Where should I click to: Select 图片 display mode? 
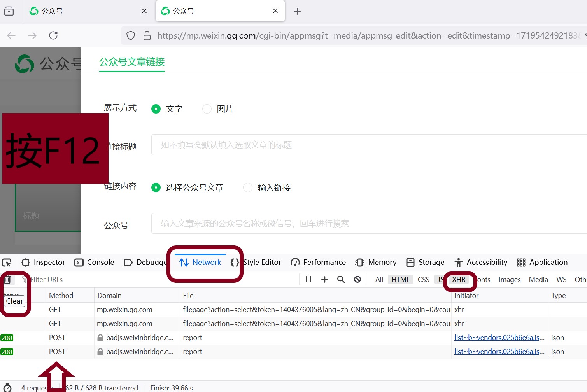[207, 109]
